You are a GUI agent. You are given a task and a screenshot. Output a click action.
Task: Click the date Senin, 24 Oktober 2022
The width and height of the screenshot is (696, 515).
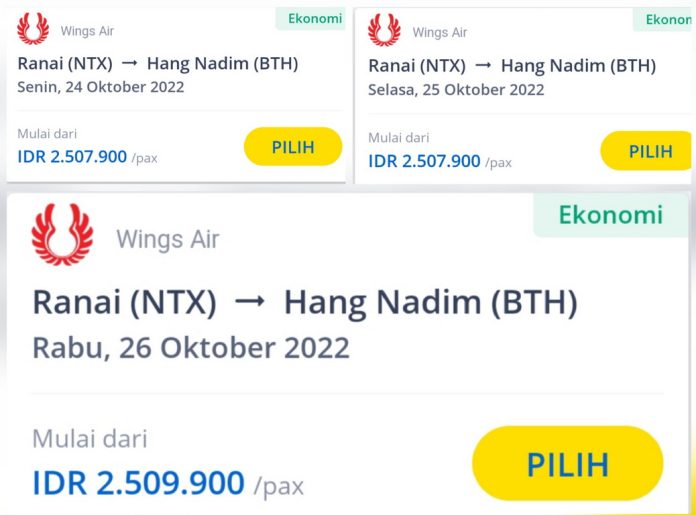click(100, 87)
